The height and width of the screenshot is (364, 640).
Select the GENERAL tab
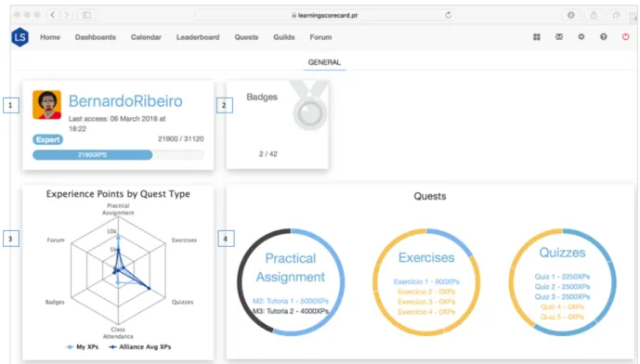[x=324, y=62]
